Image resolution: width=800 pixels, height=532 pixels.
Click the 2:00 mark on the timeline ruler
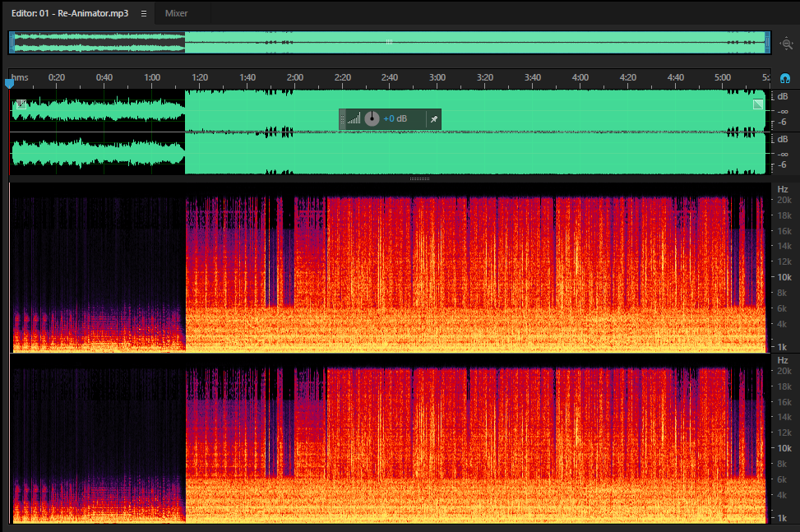(x=295, y=77)
